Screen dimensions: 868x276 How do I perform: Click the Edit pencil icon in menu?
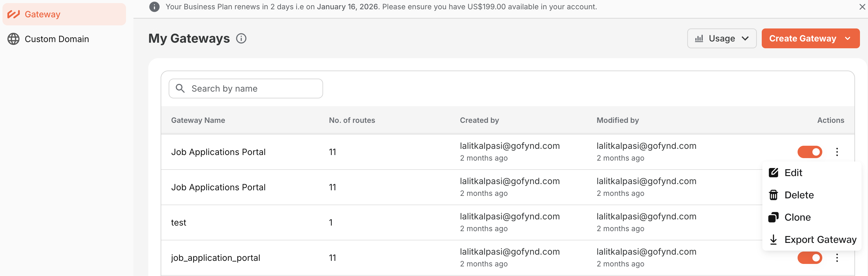tap(773, 173)
